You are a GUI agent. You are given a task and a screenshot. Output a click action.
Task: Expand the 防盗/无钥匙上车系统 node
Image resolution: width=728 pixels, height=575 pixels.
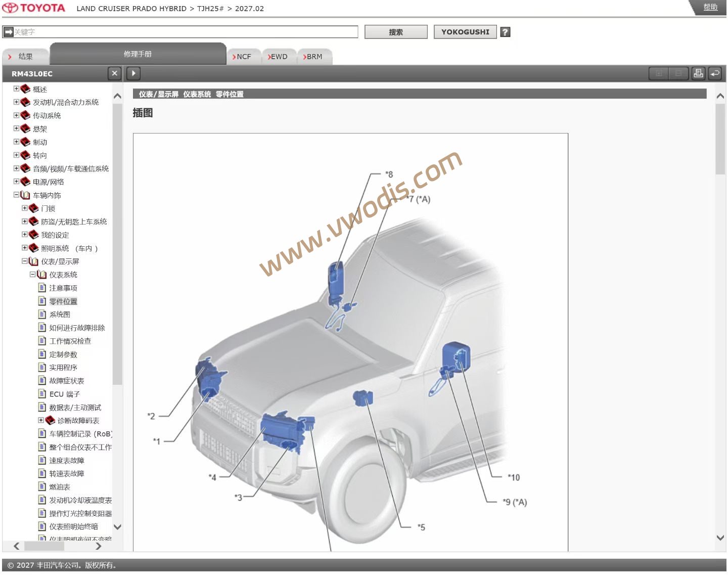pyautogui.click(x=24, y=221)
